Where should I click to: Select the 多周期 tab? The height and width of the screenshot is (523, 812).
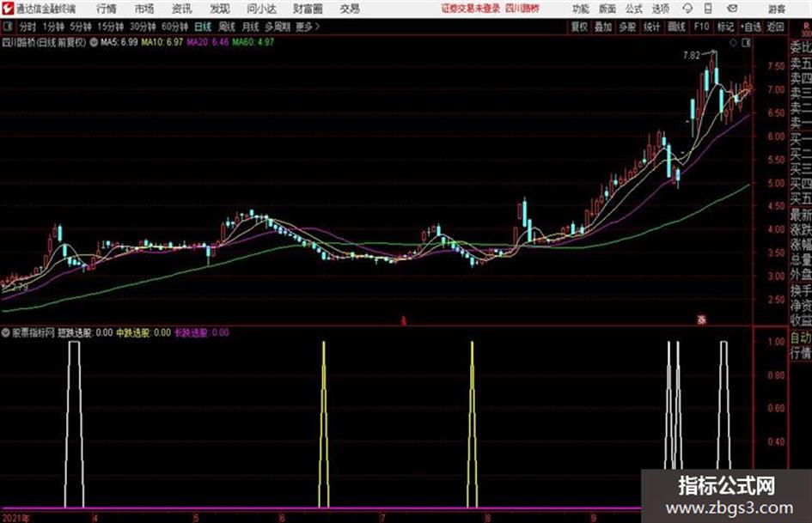point(278,27)
